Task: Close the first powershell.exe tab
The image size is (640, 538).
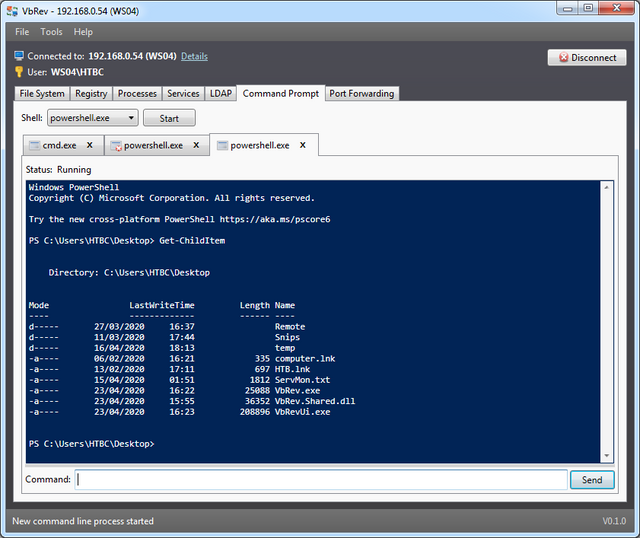Action: pyautogui.click(x=196, y=145)
